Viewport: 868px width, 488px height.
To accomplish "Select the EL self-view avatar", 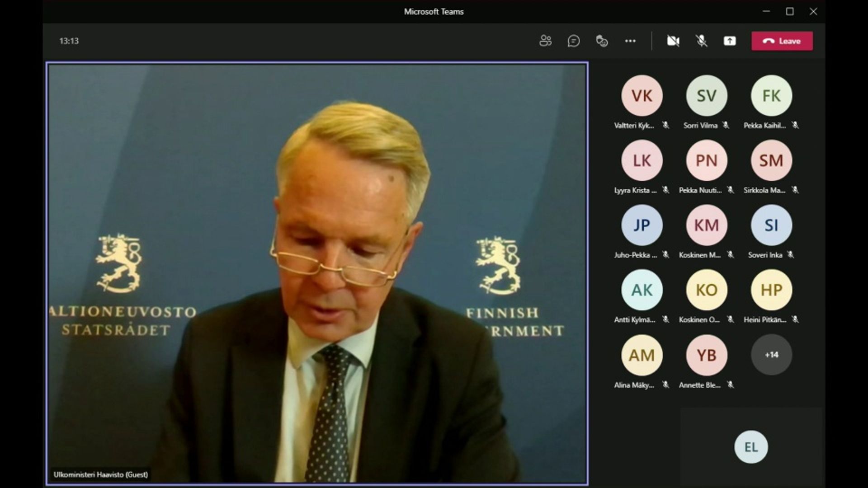I will [x=751, y=447].
